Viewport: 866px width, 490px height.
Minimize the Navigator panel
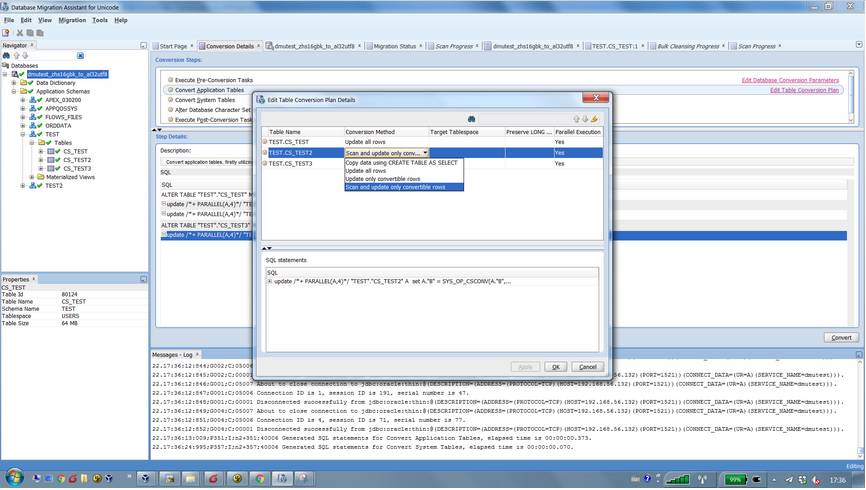coord(143,45)
